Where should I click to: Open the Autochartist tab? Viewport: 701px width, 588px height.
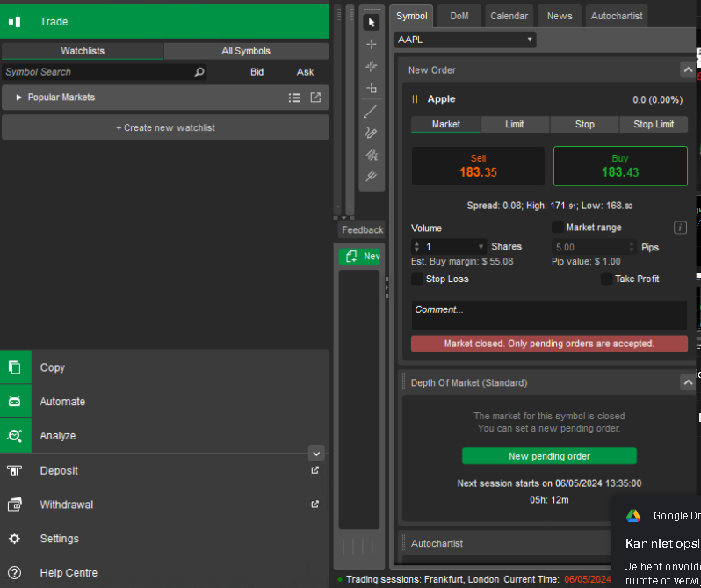pyautogui.click(x=617, y=16)
